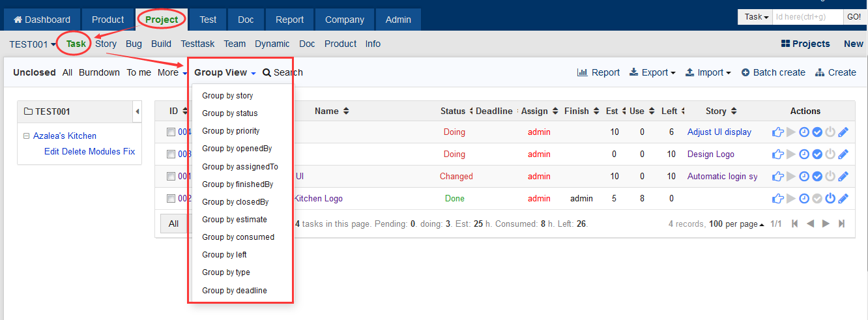
Task: Open the Report chart in the task toolbar
Action: pos(598,72)
